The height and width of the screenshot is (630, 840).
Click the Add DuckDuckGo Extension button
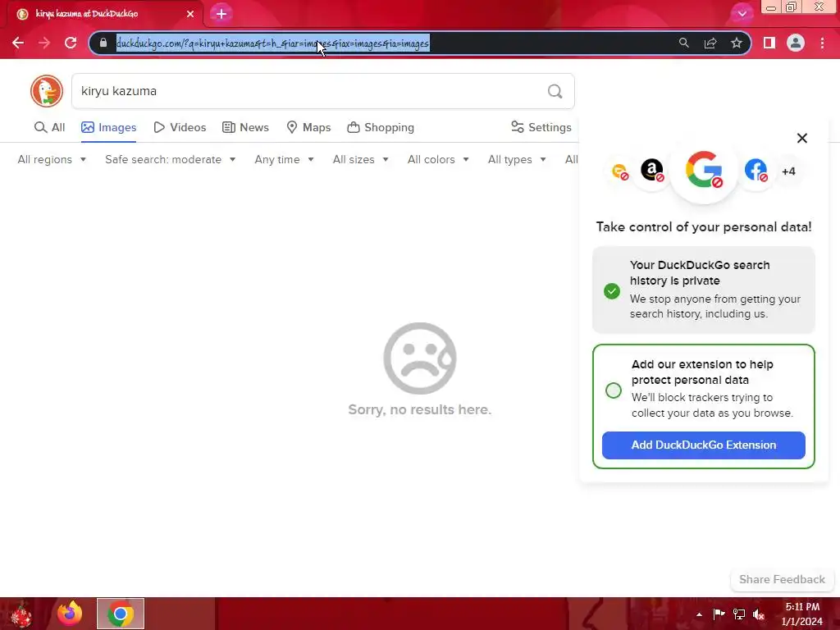click(x=703, y=445)
